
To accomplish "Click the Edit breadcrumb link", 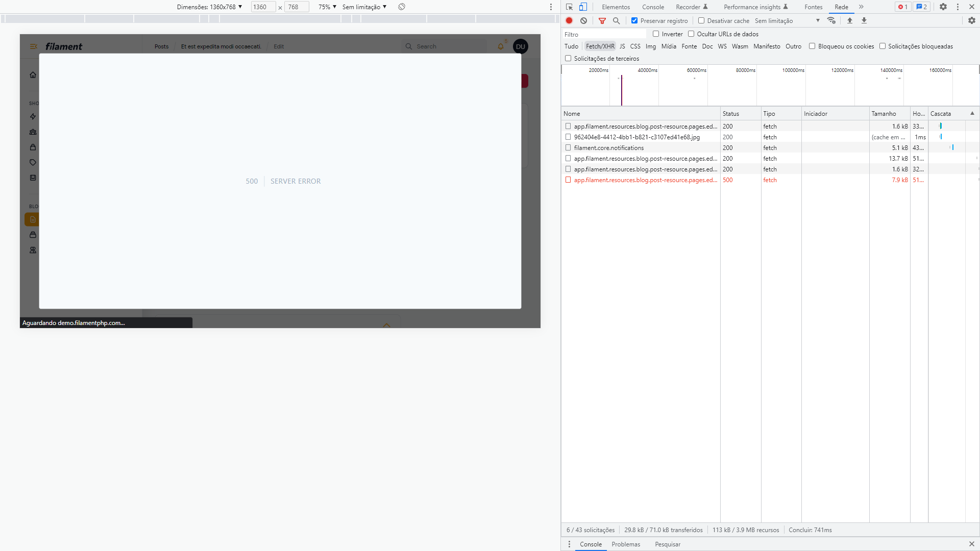I will click(x=278, y=46).
